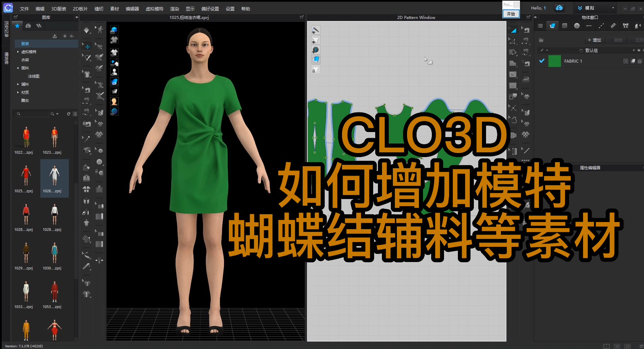
Task: Expand the 虚拟模特 tree node
Action: click(18, 52)
